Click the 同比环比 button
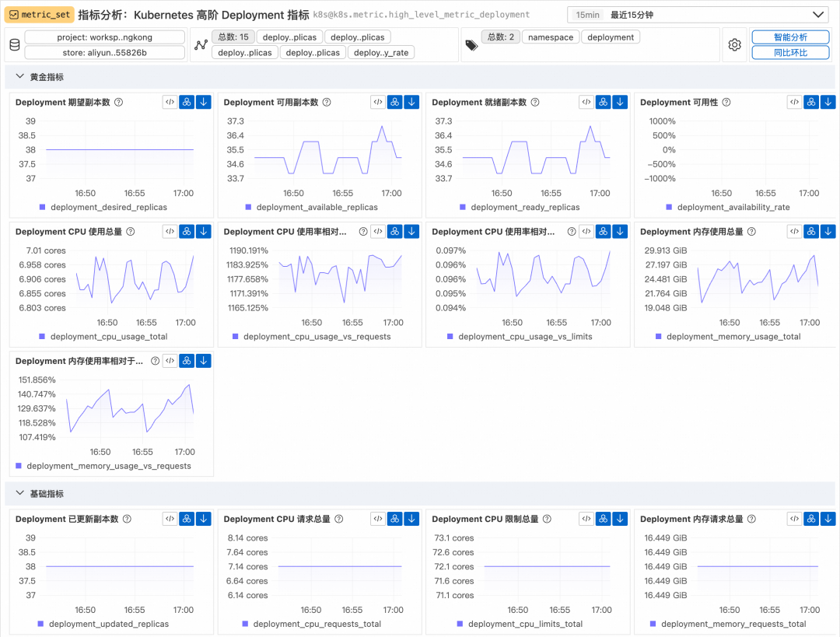The image size is (840, 637). (x=790, y=53)
